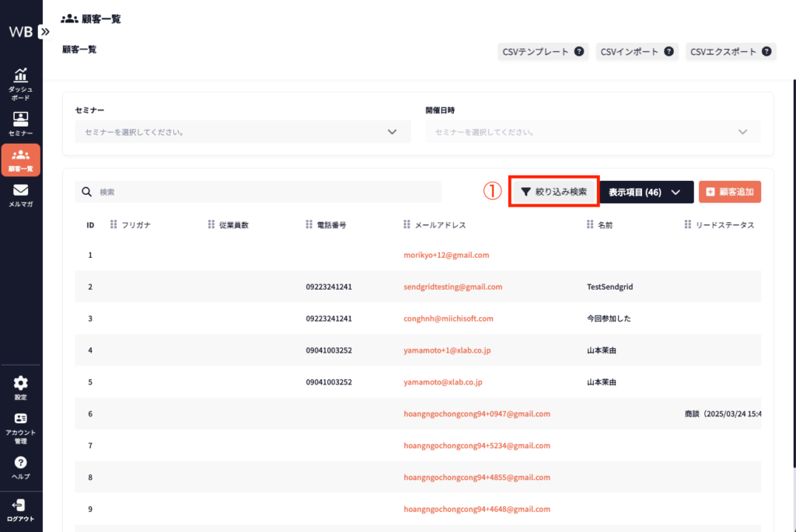Select 顧客一覧 in the sidebar menu
This screenshot has width=796, height=532.
(21, 159)
